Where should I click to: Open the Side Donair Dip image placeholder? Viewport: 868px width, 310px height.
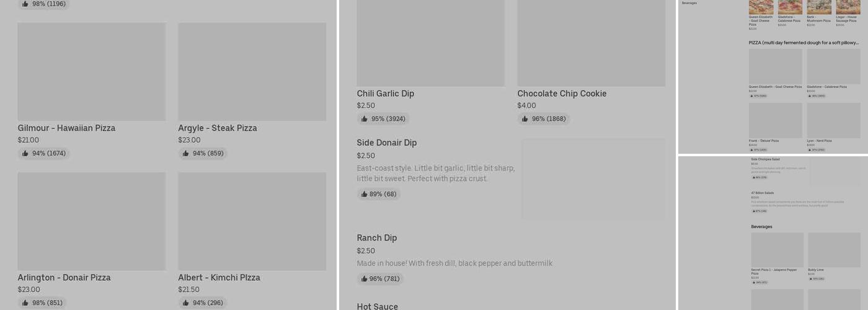pyautogui.click(x=593, y=179)
